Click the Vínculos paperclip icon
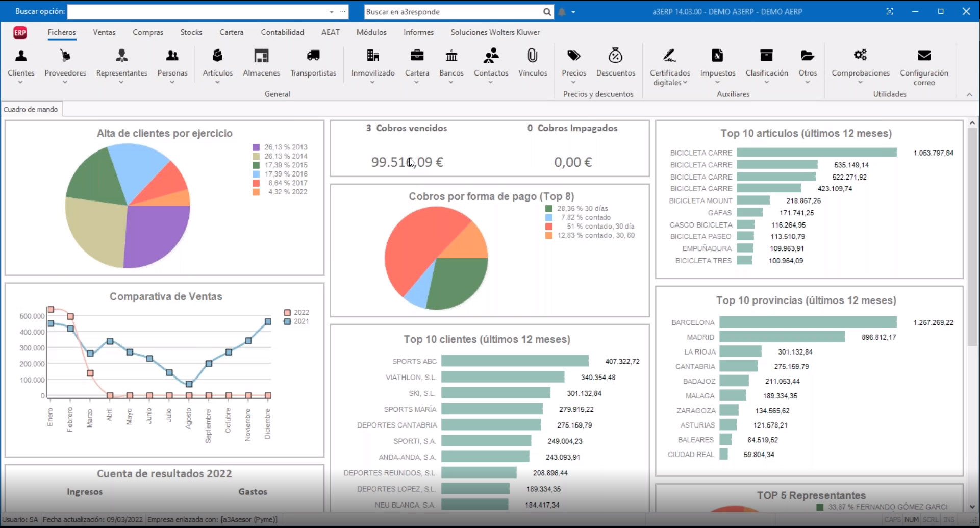 [x=532, y=56]
